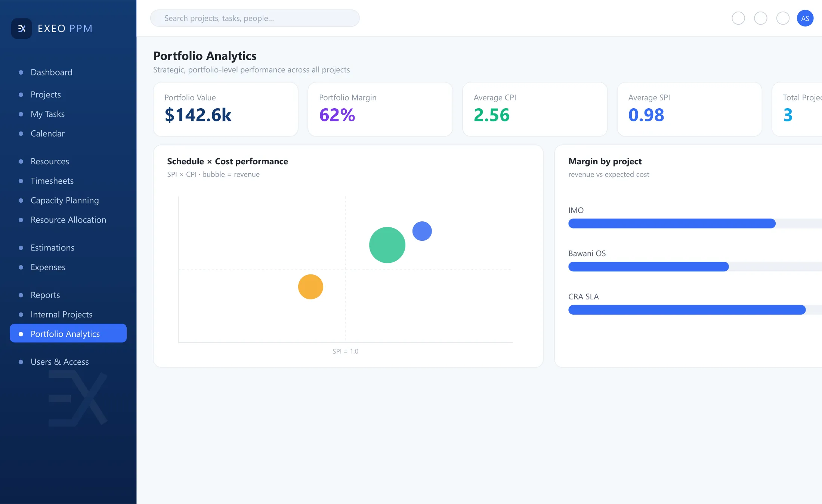
Task: Click the search projects input field
Action: [255, 18]
